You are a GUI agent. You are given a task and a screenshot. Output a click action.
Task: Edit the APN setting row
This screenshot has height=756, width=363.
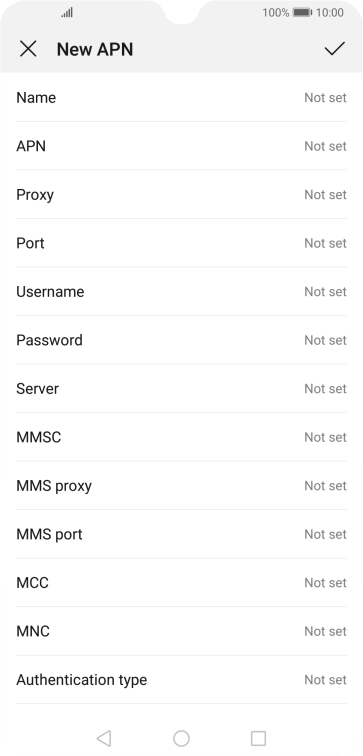coord(181,146)
